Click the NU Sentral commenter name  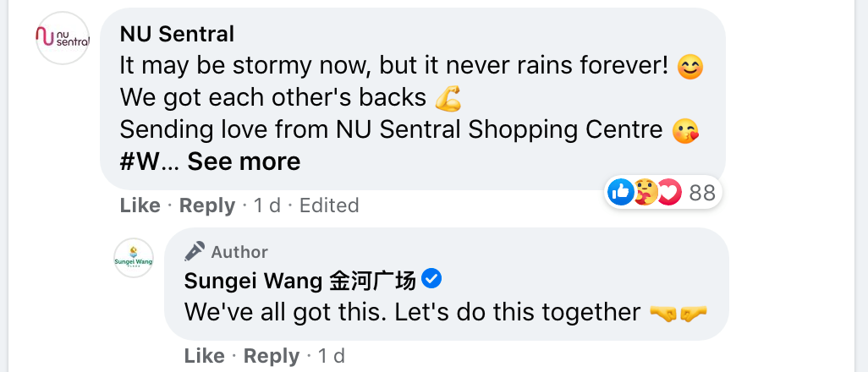point(177,34)
